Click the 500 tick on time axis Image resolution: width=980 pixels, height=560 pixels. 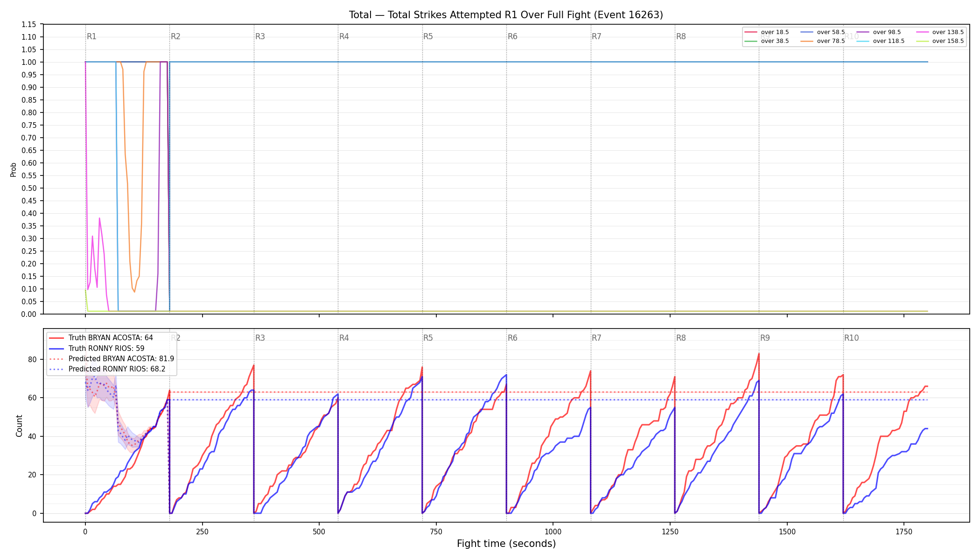tap(319, 532)
